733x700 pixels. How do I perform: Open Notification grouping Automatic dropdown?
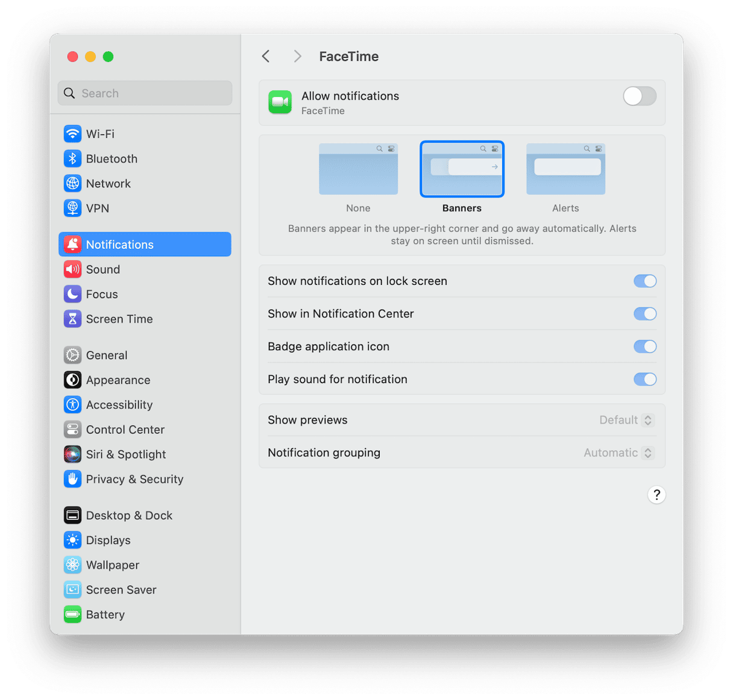click(618, 452)
